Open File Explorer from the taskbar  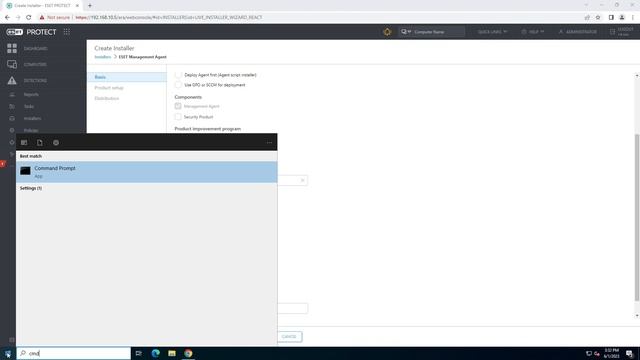click(x=172, y=353)
